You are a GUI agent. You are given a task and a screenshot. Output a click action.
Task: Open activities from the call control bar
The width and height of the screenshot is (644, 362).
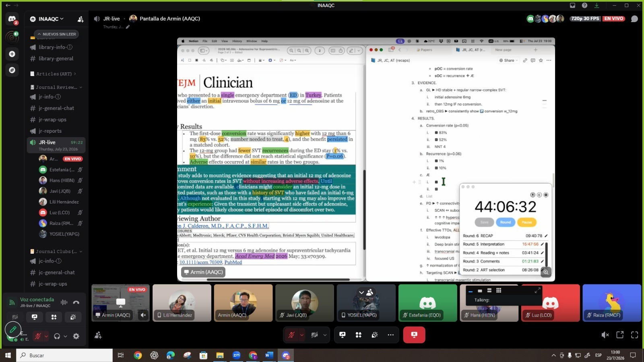tap(358, 335)
